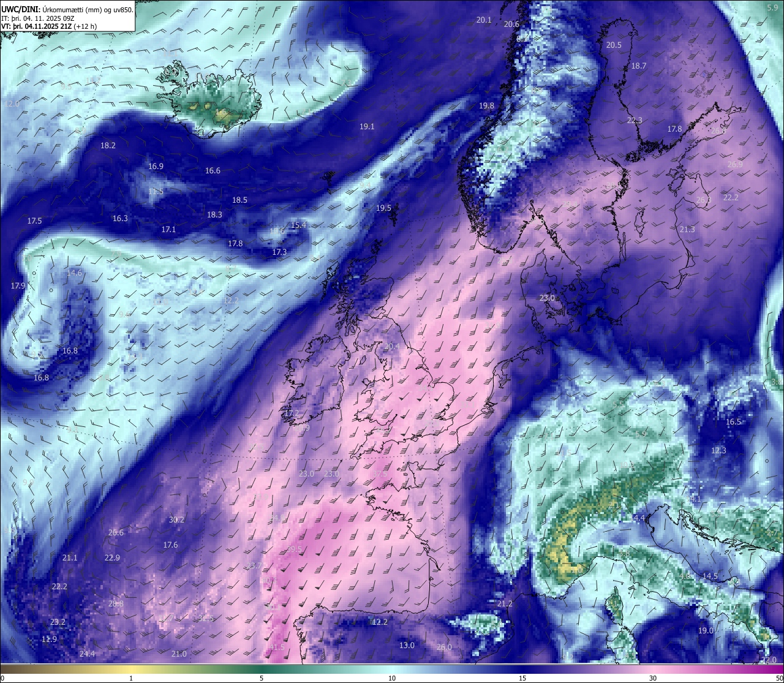Screen dimensions: 784x683
Task: Click the UWC/DINI map title text
Action: coord(67,9)
